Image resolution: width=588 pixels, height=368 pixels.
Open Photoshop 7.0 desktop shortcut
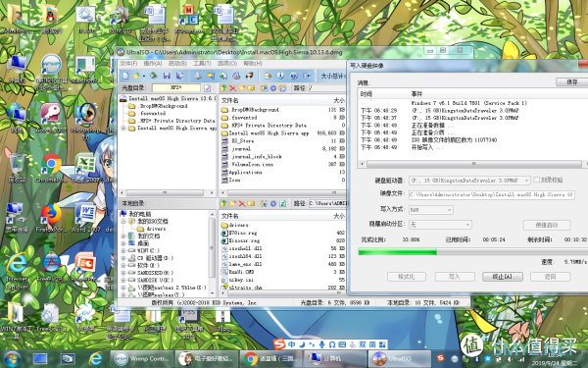point(86,122)
